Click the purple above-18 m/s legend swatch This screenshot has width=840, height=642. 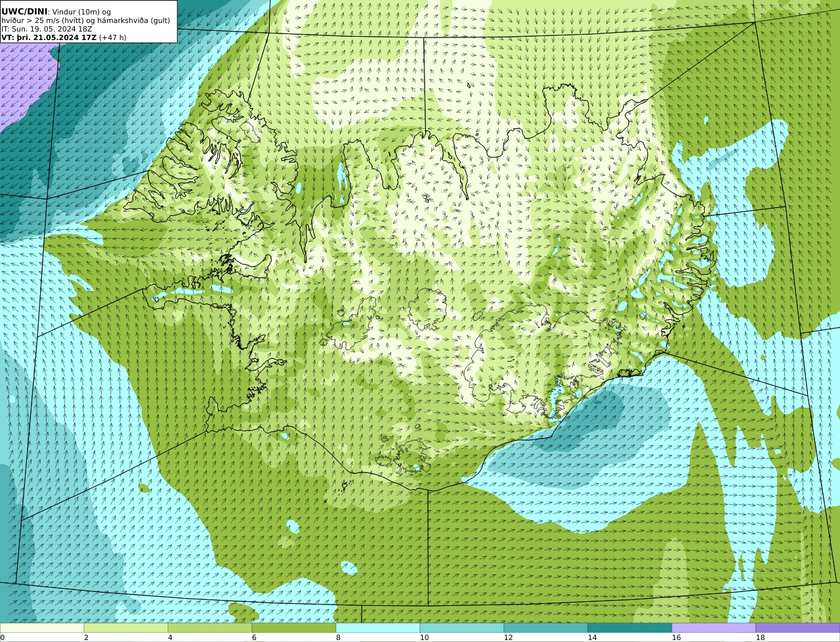tap(798, 628)
